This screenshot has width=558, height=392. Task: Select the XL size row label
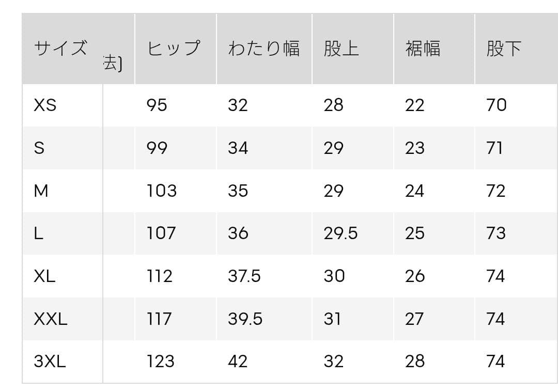coord(44,276)
